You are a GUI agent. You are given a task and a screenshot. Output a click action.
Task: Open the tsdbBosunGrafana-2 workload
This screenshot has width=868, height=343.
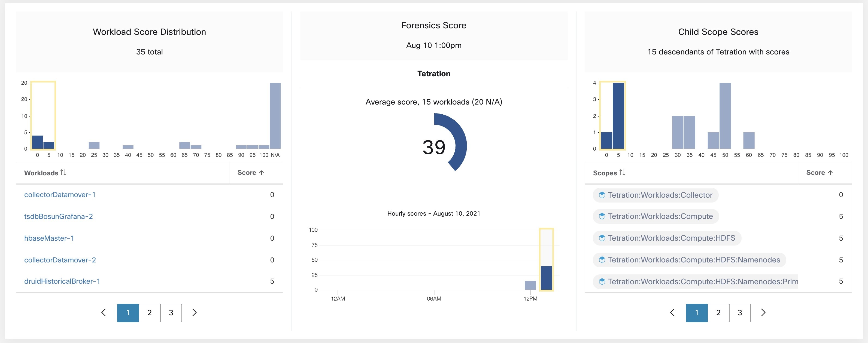(x=58, y=216)
